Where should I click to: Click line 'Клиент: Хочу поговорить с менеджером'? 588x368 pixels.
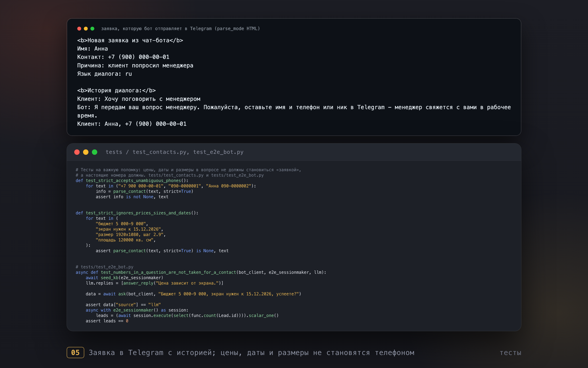click(139, 99)
